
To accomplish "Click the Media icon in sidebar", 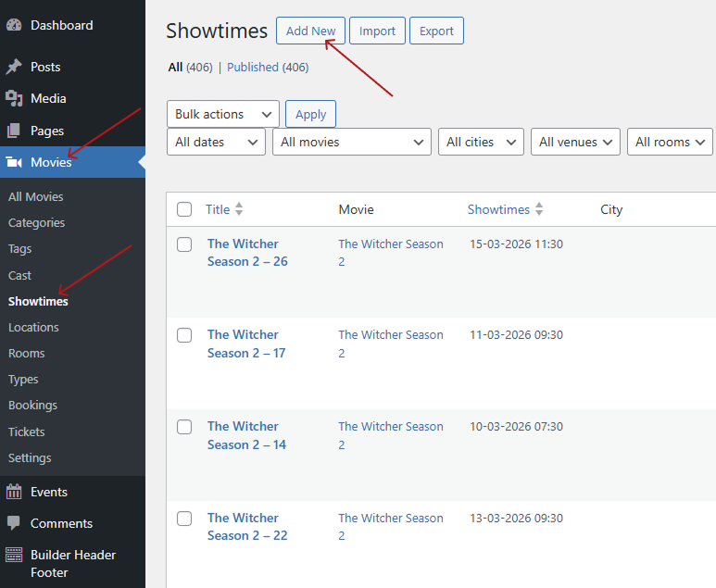I will [14, 98].
